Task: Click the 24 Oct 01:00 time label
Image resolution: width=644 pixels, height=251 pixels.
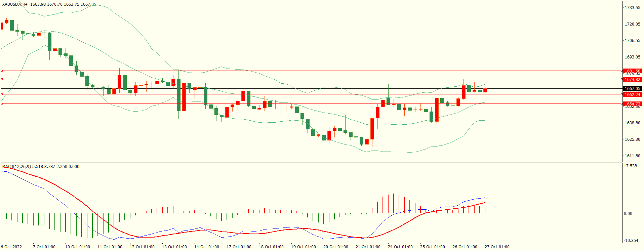Action: click(400, 247)
